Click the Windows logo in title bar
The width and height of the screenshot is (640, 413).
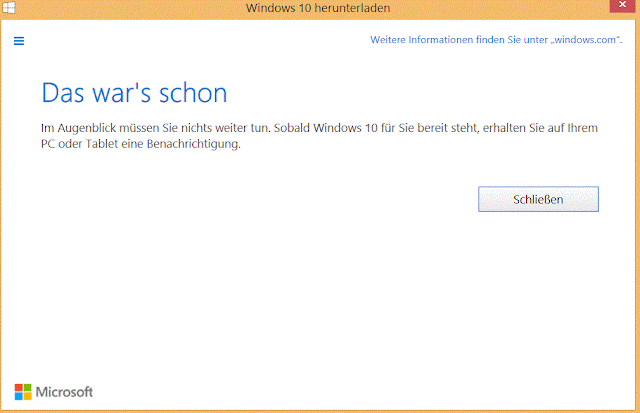click(9, 8)
